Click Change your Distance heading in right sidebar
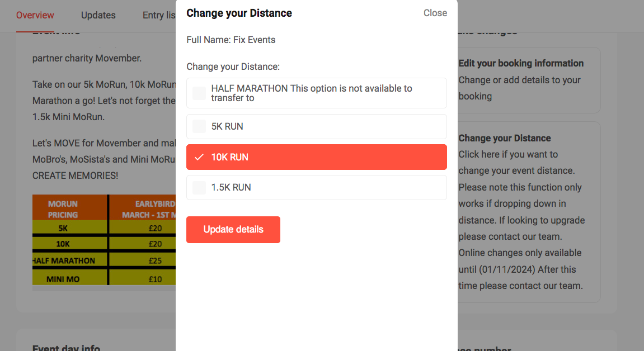This screenshot has height=351, width=644. click(x=505, y=138)
